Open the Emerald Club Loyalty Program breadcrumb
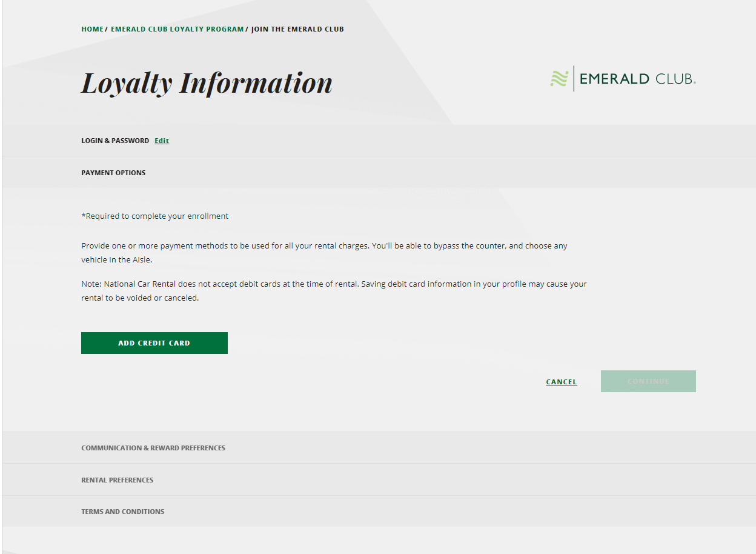This screenshot has width=756, height=554. click(x=177, y=29)
